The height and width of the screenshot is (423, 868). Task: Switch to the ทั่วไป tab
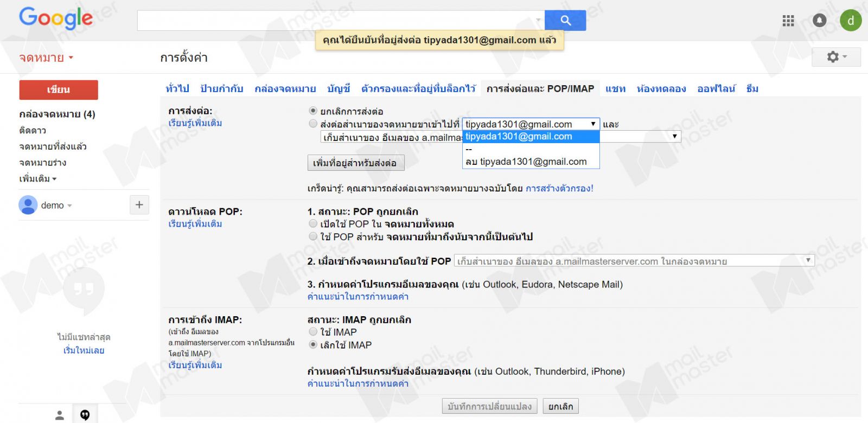(x=177, y=88)
